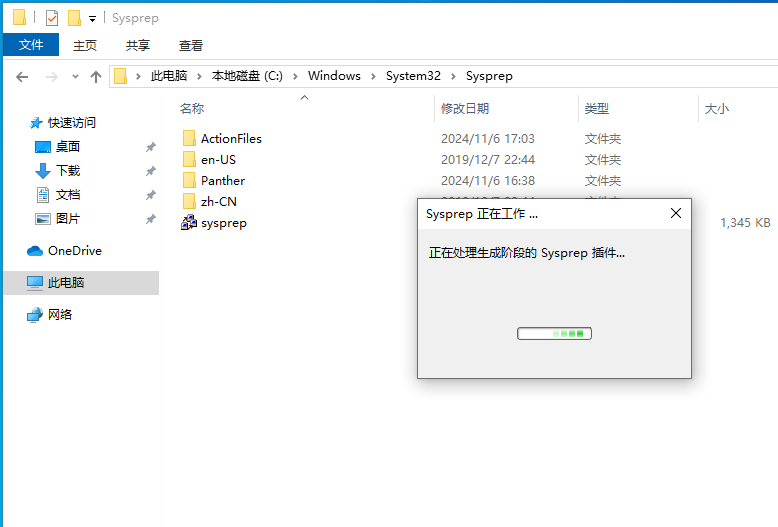This screenshot has height=527, width=778.
Task: Click the new folder icon in quick access toolbar
Action: click(x=74, y=18)
